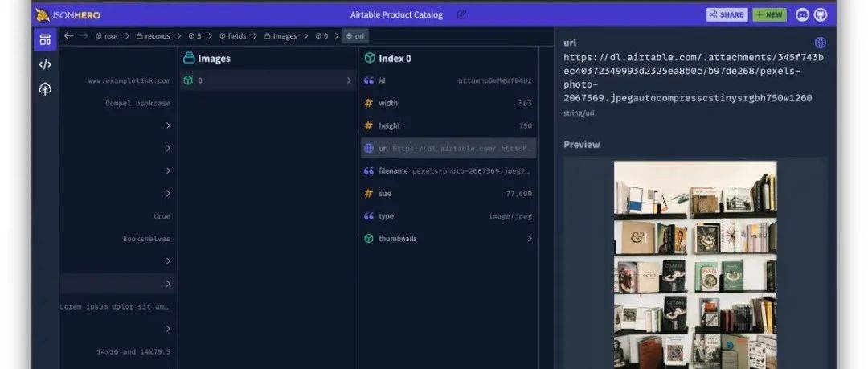This screenshot has width=868, height=369.
Task: Expand the chevron below Lorem ipsum
Action: click(x=168, y=329)
